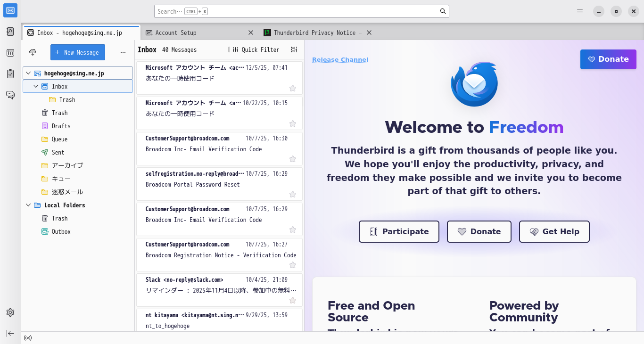
Task: Open the account's Trash folder
Action: 78,113
